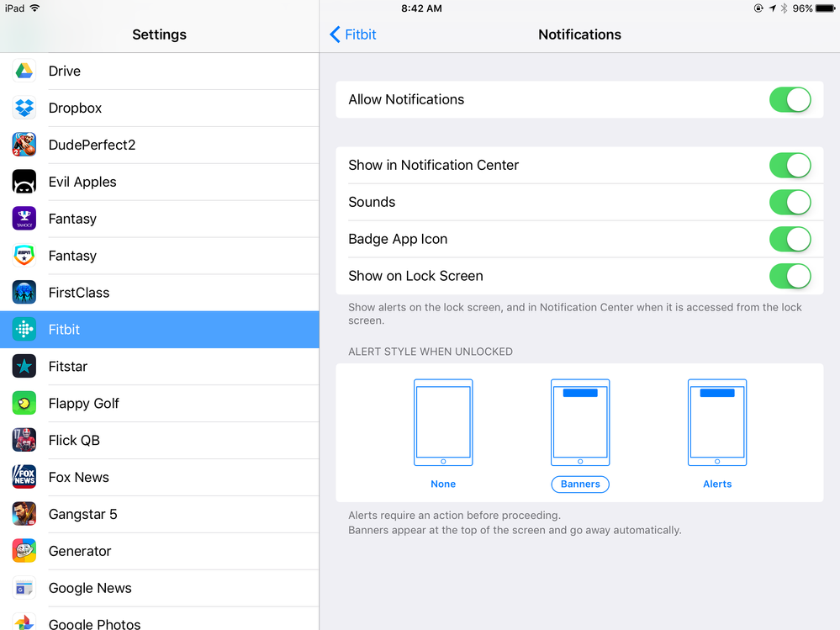The width and height of the screenshot is (840, 630).
Task: Tap the Google Drive app icon
Action: click(24, 71)
